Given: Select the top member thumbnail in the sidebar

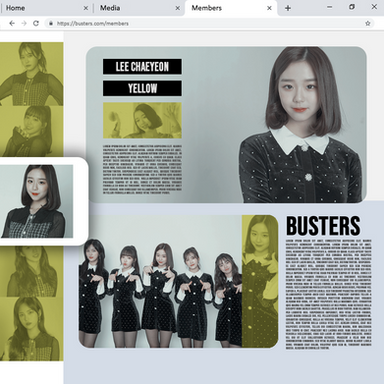Looking at the screenshot, I should 31,74.
